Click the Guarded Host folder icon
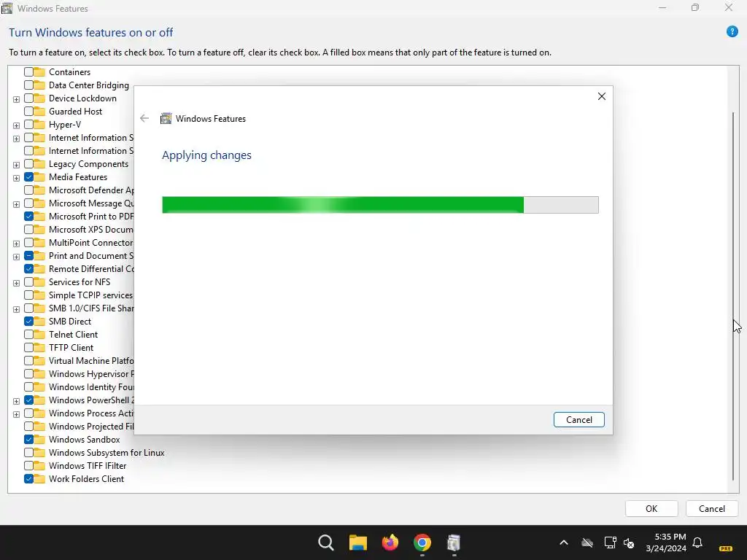Viewport: 747px width, 560px height. click(x=39, y=112)
